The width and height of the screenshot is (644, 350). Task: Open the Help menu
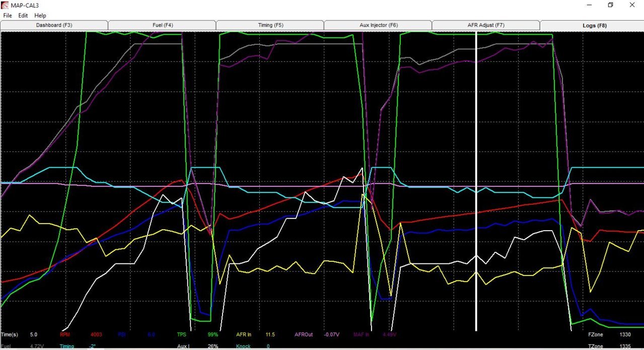point(40,16)
